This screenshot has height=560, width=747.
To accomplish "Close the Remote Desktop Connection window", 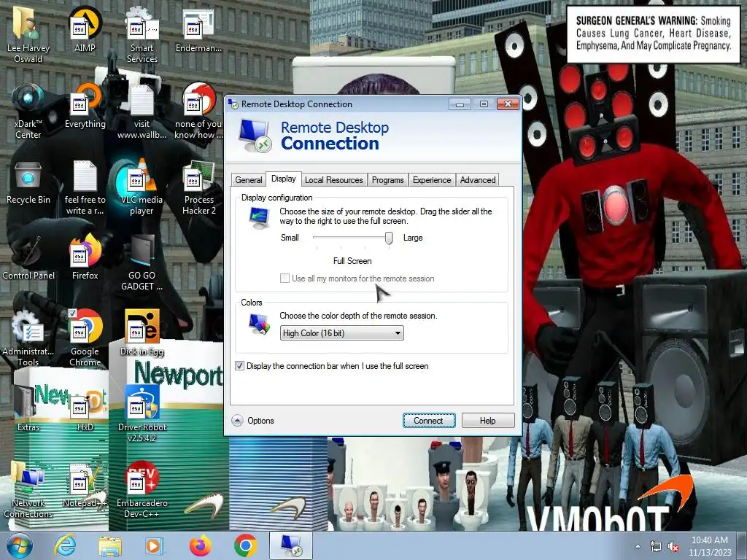I will 508,104.
